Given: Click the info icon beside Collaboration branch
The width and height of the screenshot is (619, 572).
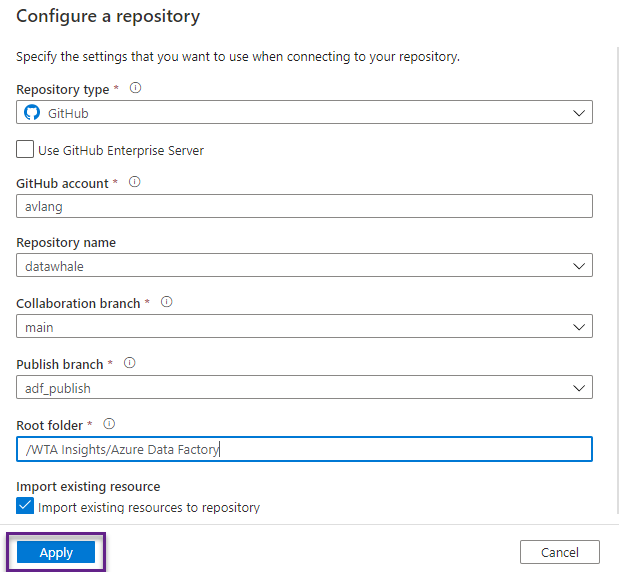Looking at the screenshot, I should click(167, 302).
